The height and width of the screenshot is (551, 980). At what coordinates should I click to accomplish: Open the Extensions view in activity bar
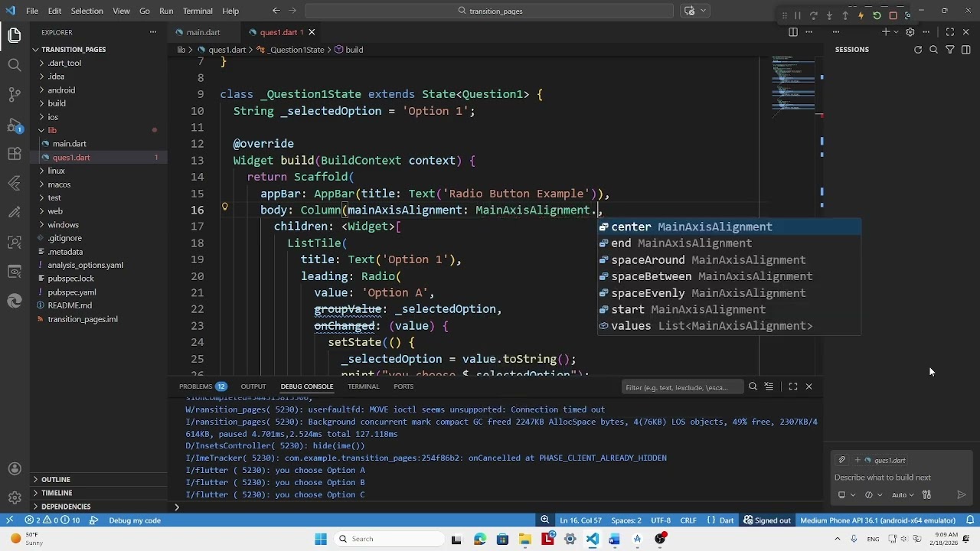pos(15,154)
